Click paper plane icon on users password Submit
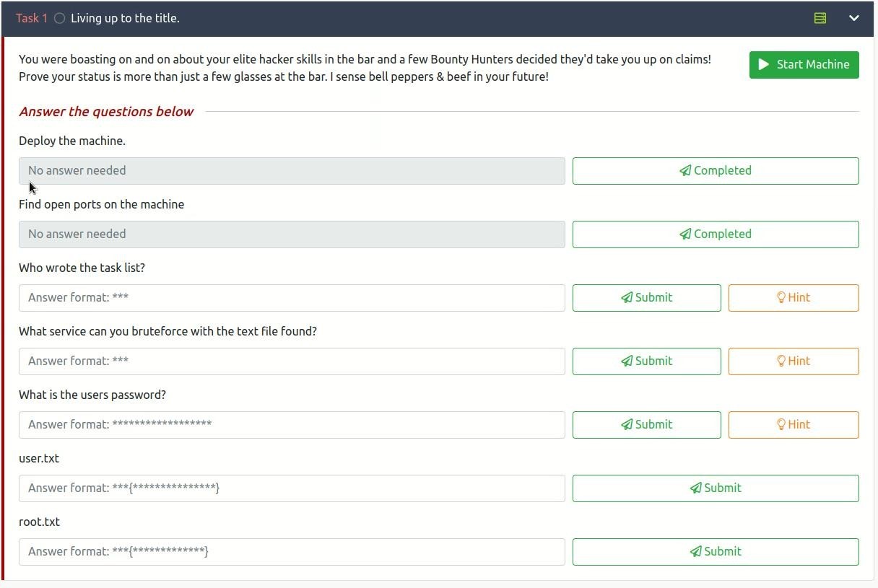This screenshot has width=878, height=588. click(x=627, y=425)
